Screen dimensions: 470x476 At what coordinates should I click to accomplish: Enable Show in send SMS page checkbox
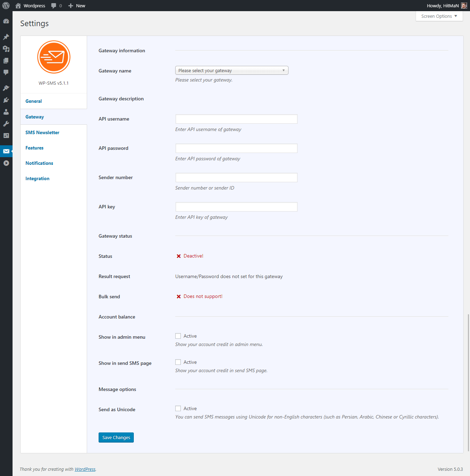click(178, 362)
